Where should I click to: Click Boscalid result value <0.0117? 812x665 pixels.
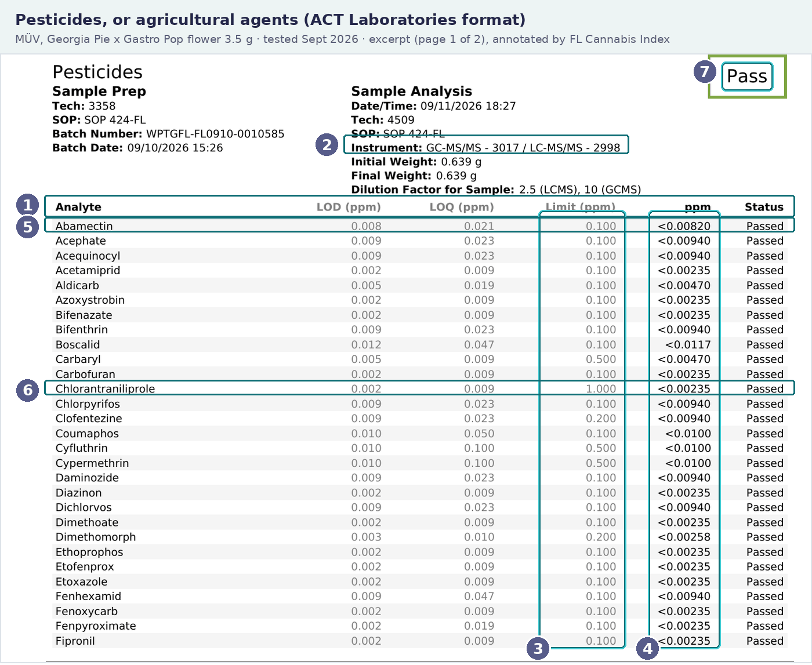tap(688, 344)
